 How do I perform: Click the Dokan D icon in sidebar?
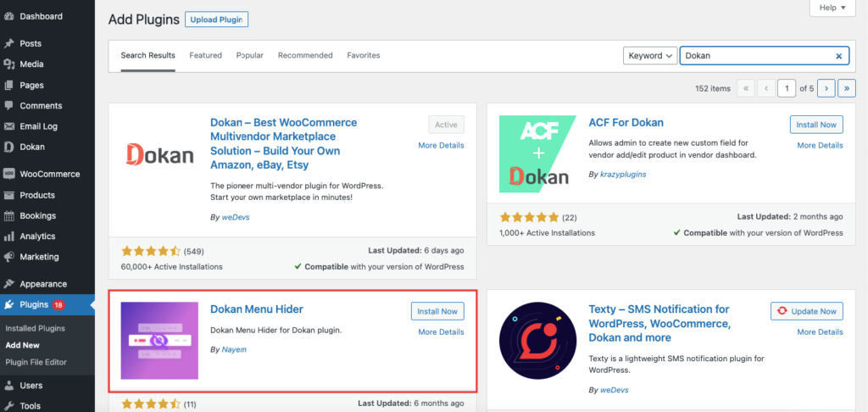click(x=8, y=147)
